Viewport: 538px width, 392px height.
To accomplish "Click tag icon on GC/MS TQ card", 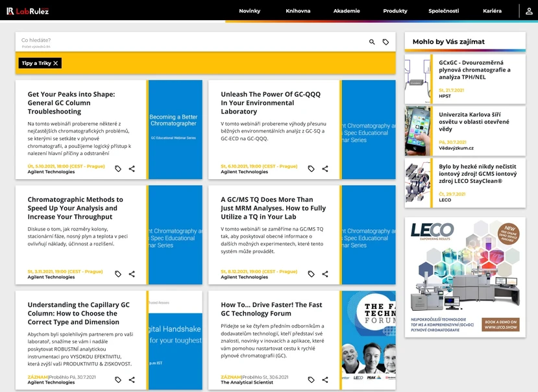I will click(x=311, y=274).
